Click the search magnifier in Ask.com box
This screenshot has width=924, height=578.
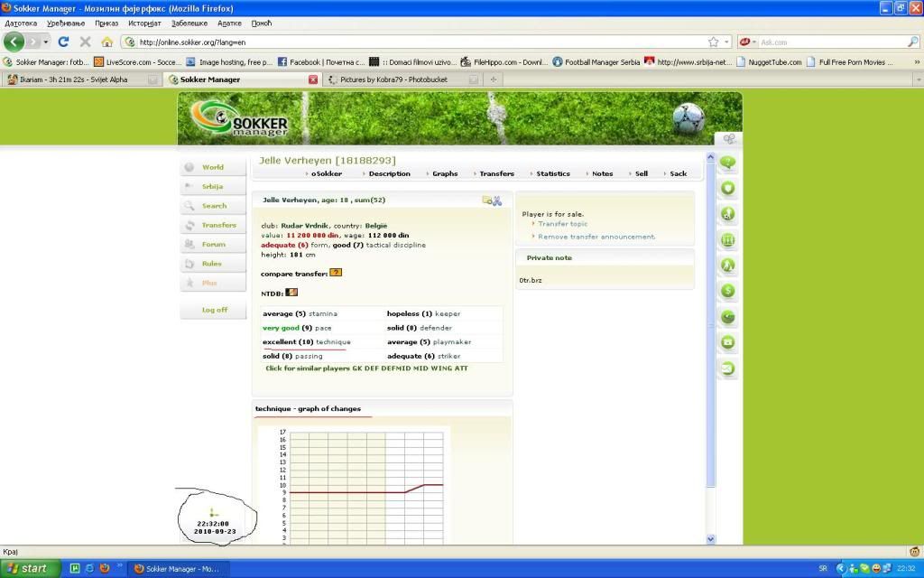pyautogui.click(x=912, y=42)
